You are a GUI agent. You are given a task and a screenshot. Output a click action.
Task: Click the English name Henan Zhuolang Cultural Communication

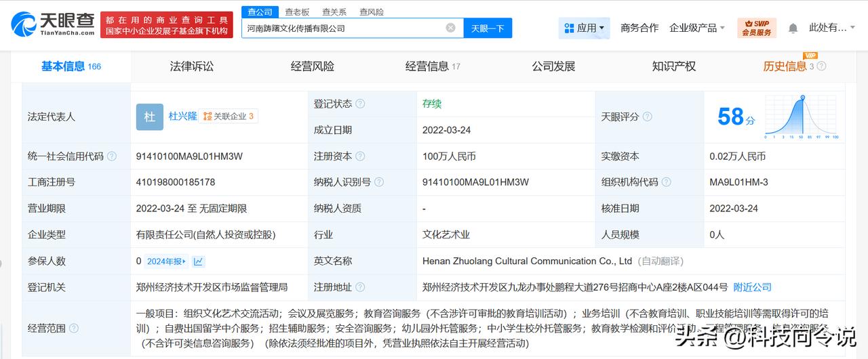point(527,261)
